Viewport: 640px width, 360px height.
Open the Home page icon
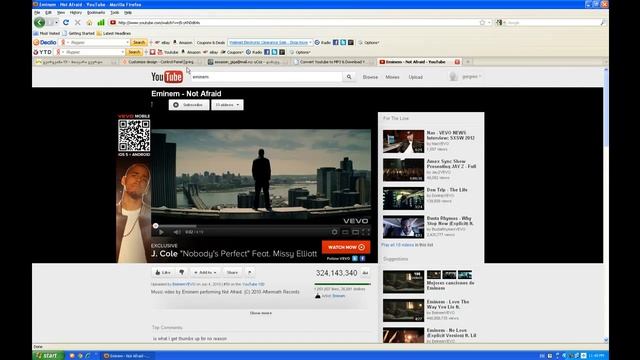coord(89,22)
